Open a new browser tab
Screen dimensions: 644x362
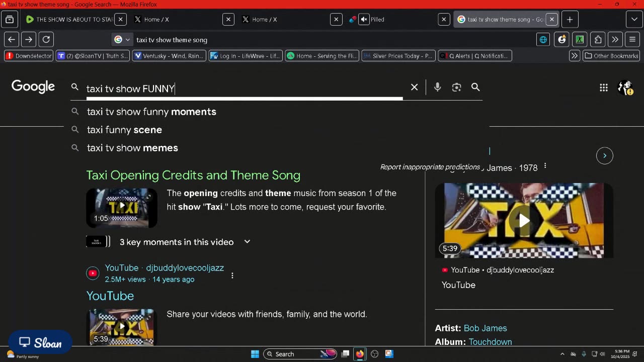570,20
